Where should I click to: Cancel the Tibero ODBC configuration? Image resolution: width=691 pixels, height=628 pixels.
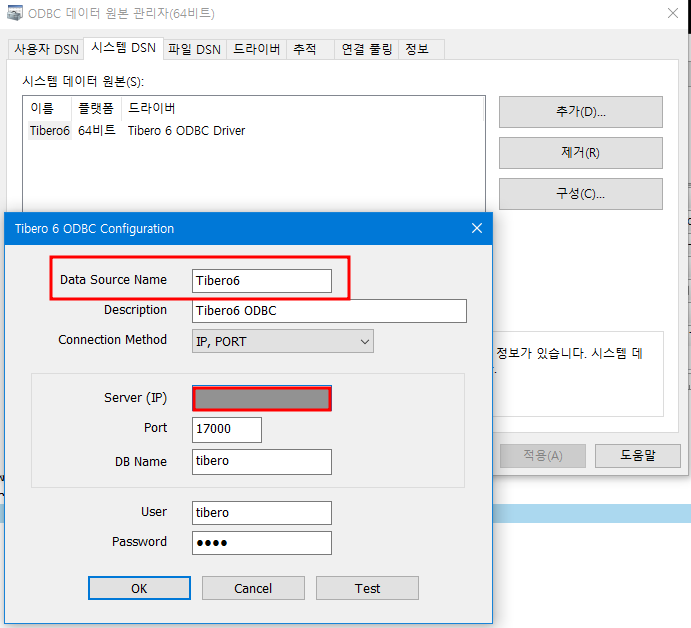point(253,588)
